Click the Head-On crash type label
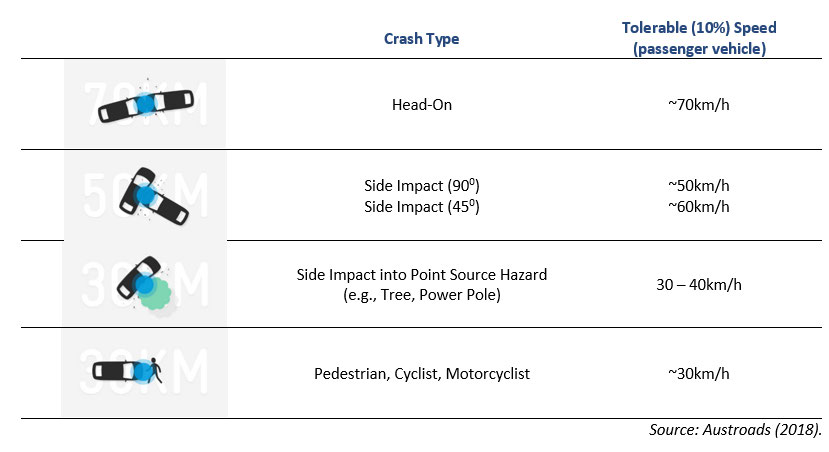Image resolution: width=829 pixels, height=452 pixels. [x=422, y=103]
